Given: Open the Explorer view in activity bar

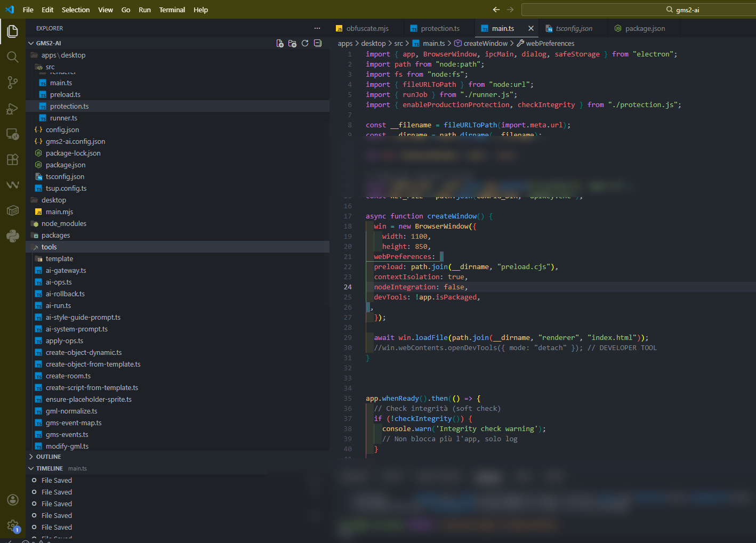Looking at the screenshot, I should (x=13, y=31).
